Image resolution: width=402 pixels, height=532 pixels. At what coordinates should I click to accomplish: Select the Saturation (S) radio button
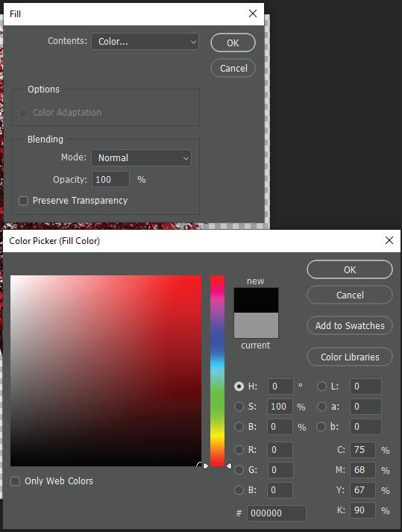click(x=239, y=406)
